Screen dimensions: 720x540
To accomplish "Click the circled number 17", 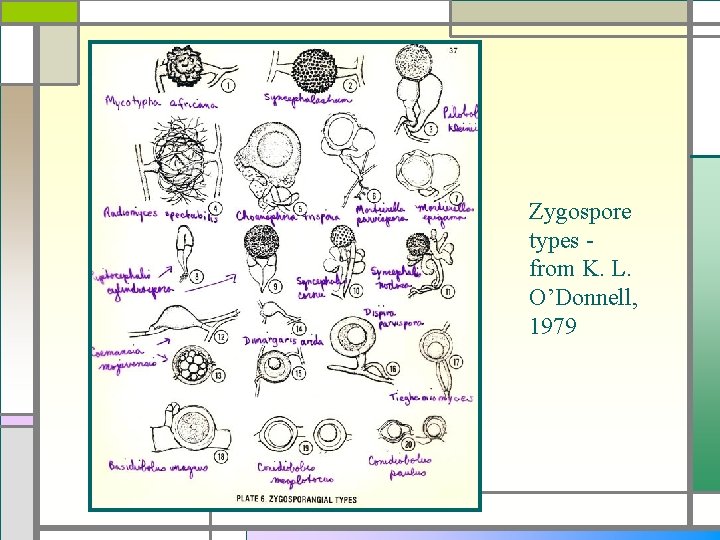I will pyautogui.click(x=456, y=362).
